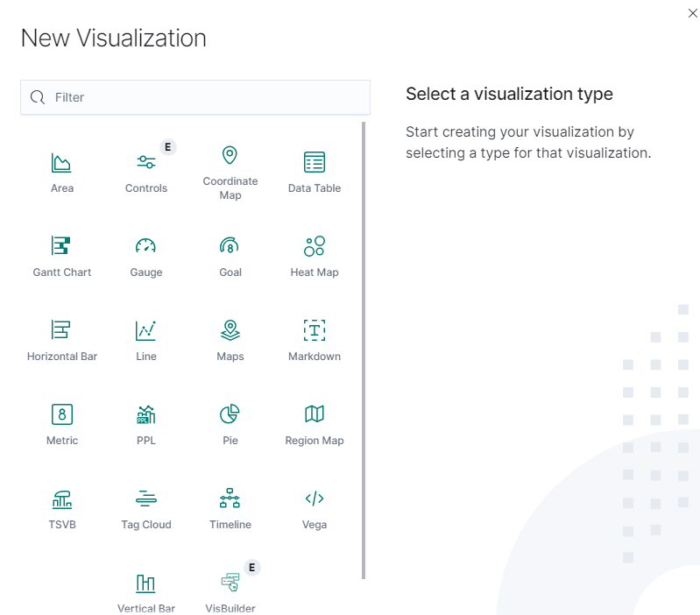Create a Gantt Chart visualization
This screenshot has height=615, width=700.
62,257
